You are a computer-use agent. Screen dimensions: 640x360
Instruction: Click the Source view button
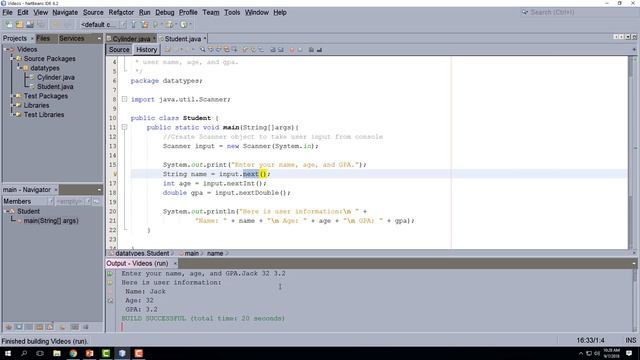click(119, 50)
